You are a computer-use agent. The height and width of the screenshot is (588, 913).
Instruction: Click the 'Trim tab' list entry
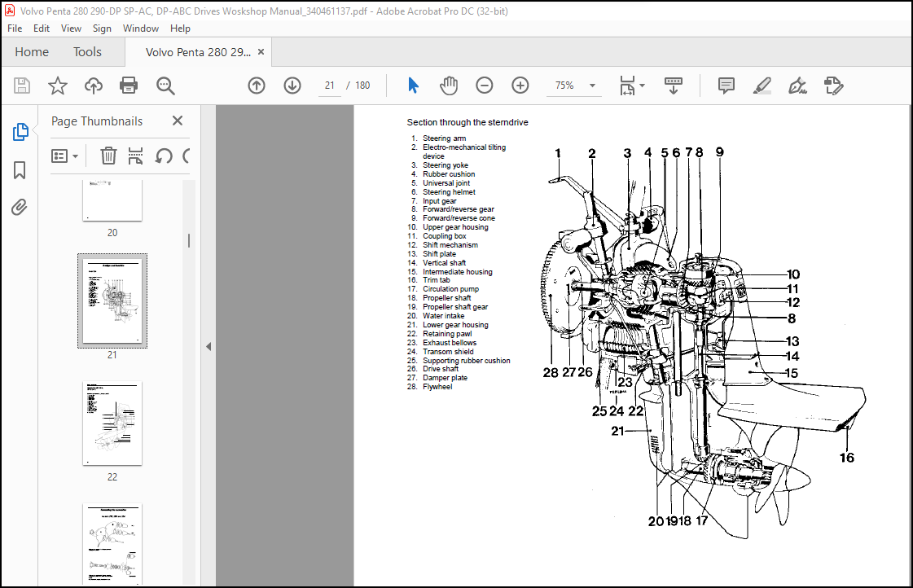click(436, 280)
